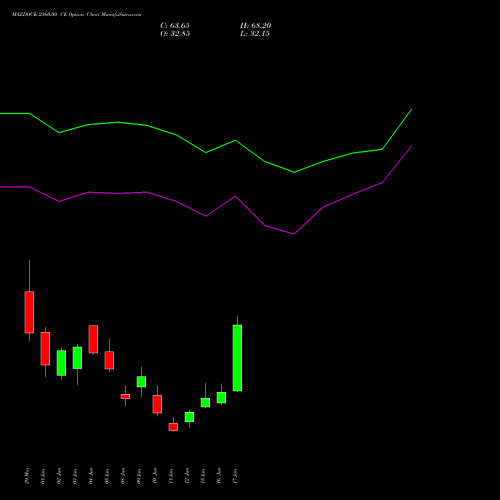Screen dimensions: 500x500
Task: Click the green candle for 15 Jun
Action: [x=205, y=403]
